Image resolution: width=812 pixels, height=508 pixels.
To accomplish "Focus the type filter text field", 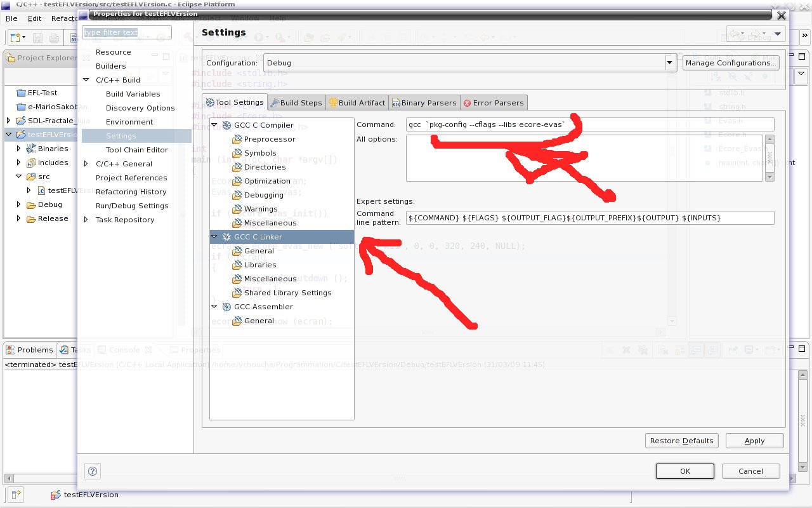I will click(127, 32).
